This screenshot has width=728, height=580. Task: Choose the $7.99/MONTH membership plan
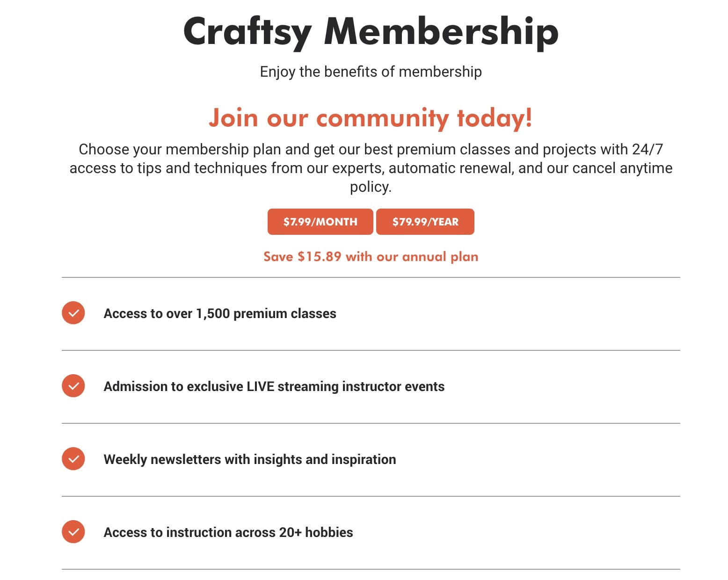(x=320, y=222)
